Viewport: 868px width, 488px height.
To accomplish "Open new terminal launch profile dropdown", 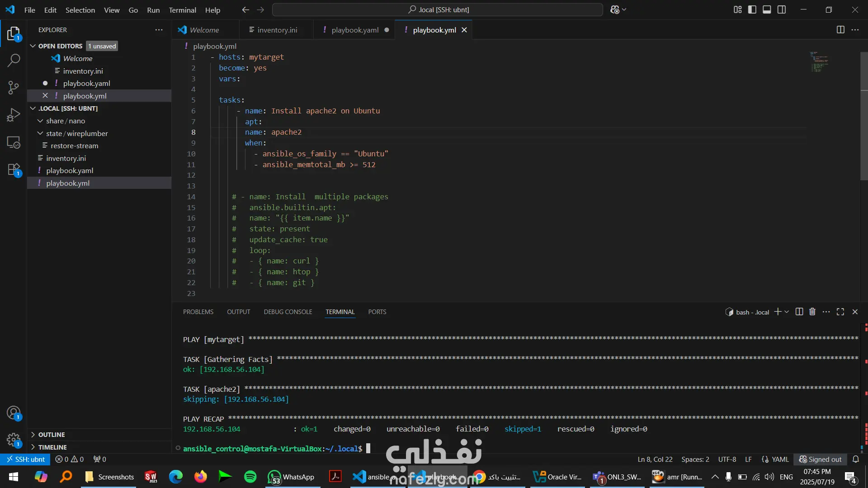I will click(x=787, y=312).
